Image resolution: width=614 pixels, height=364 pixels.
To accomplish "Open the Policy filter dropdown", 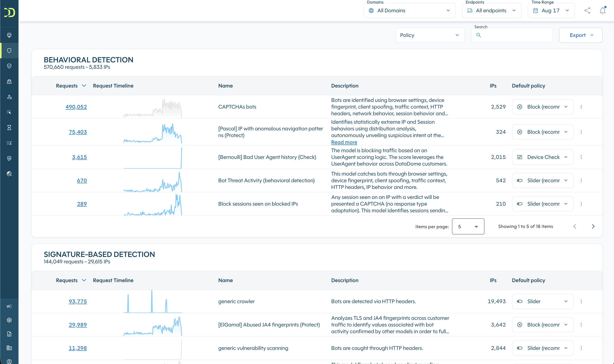I will (430, 35).
